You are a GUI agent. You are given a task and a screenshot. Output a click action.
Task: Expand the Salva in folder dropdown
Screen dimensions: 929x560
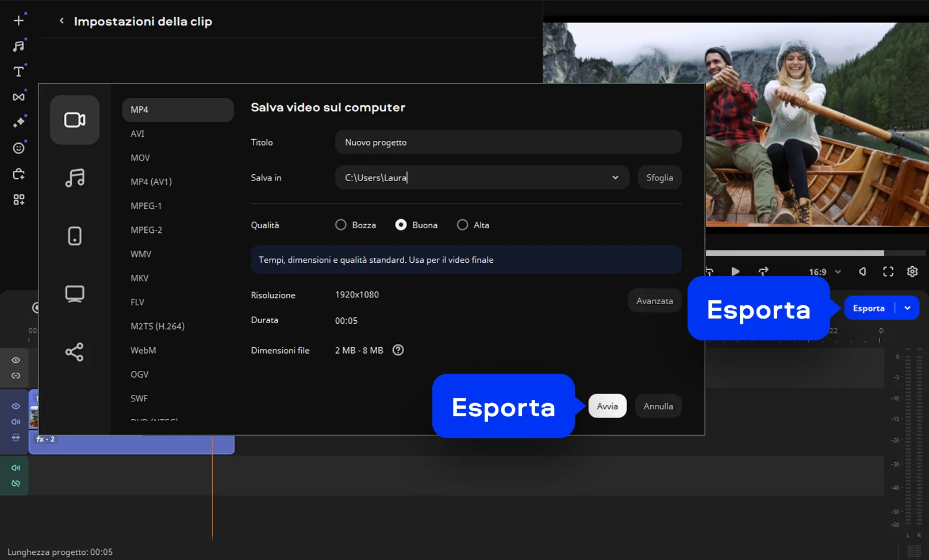pyautogui.click(x=615, y=178)
